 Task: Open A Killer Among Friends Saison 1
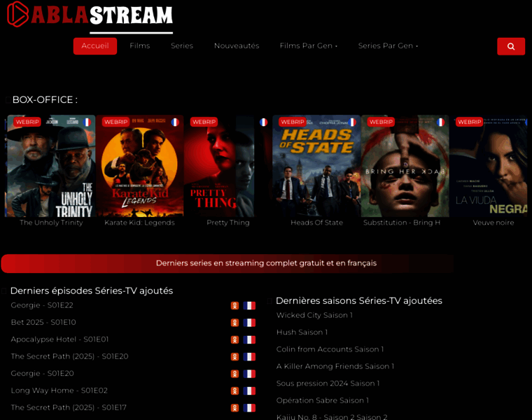coord(335,366)
